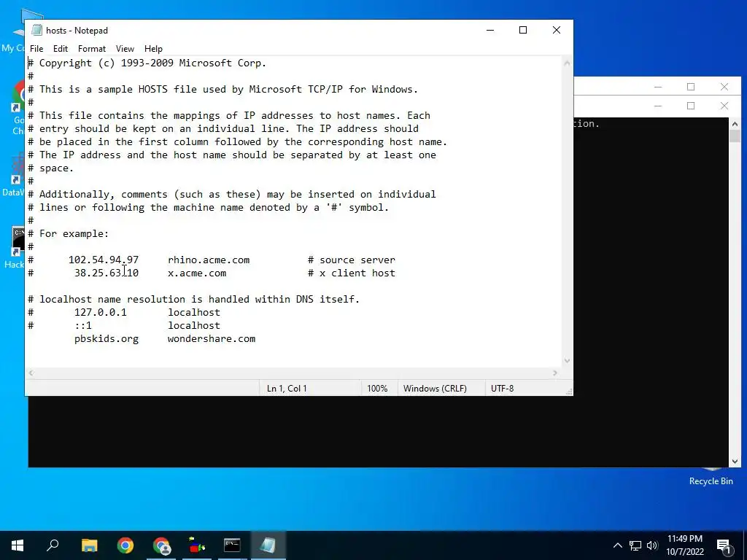Click the Notepad title bar icon
This screenshot has width=747, height=560.
[36, 30]
